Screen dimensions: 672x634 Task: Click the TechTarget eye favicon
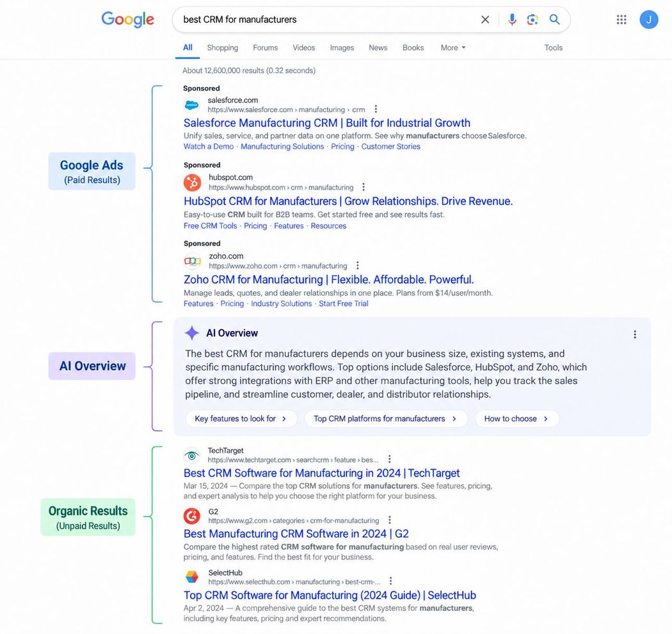tap(191, 455)
